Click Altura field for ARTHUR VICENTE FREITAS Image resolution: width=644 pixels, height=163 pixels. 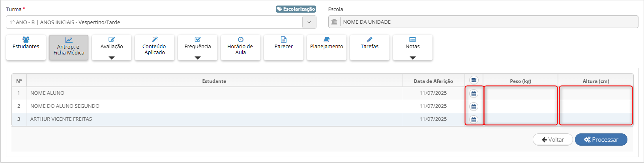click(x=596, y=120)
